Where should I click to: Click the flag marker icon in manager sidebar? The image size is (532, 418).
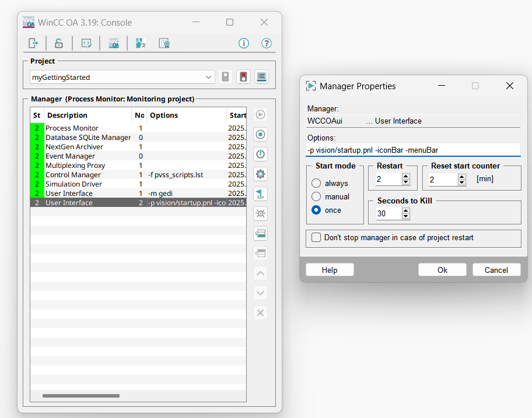point(260,194)
